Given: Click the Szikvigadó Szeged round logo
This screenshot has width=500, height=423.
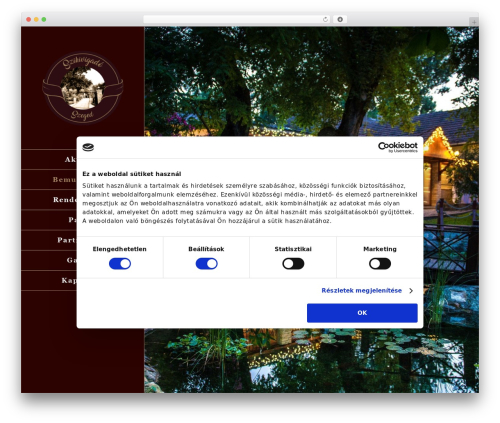Looking at the screenshot, I should (83, 88).
